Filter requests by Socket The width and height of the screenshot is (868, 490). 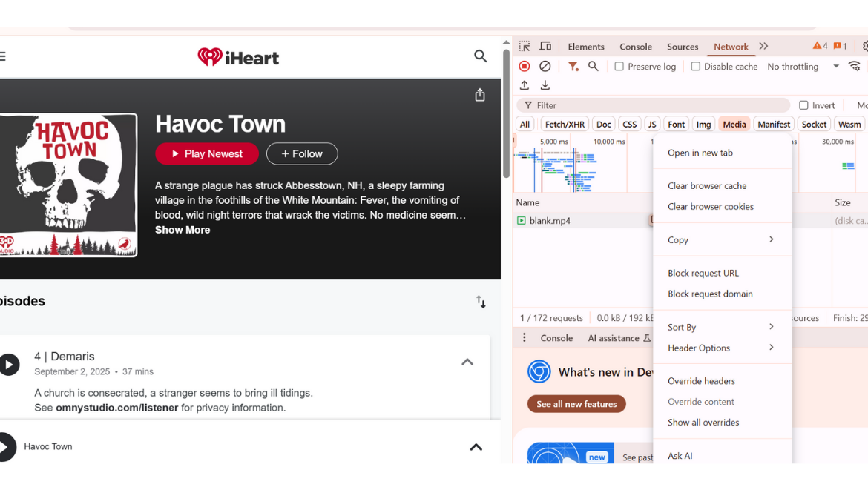[x=814, y=125]
